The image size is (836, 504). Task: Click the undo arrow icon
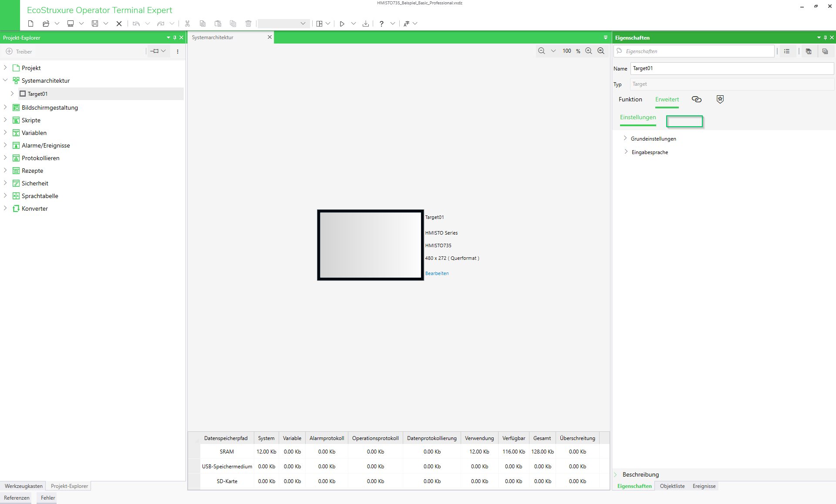(136, 24)
